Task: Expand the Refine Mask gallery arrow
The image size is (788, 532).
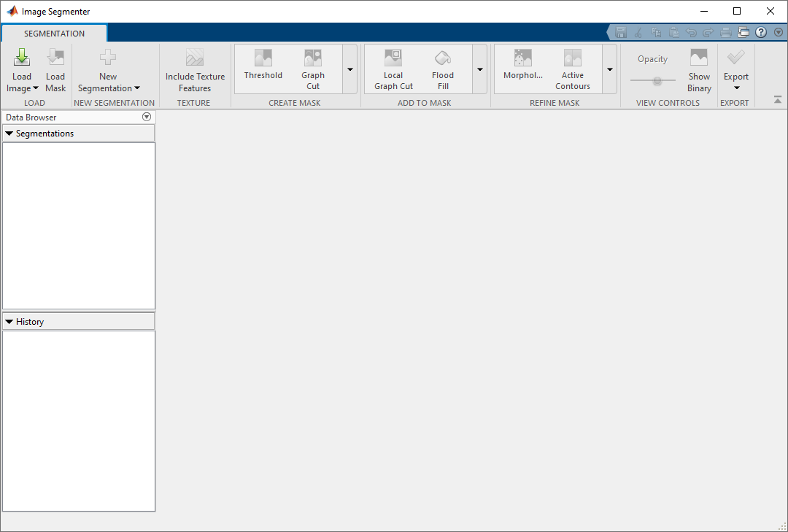Action: click(609, 69)
